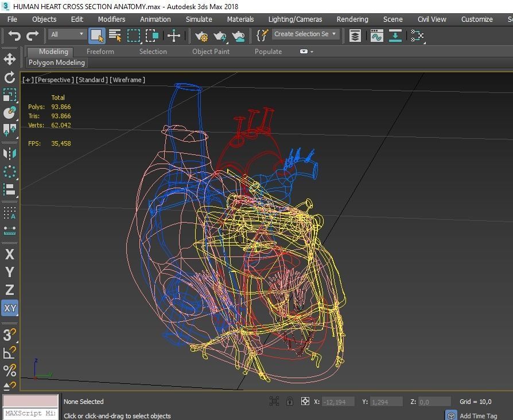Toggle 3D Snaps icon

tap(10, 335)
